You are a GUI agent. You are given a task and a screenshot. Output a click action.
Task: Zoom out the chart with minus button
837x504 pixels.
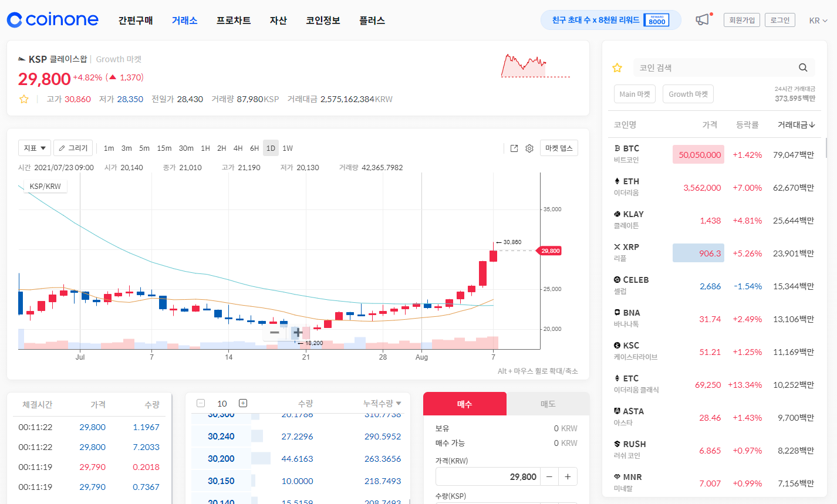tap(275, 333)
